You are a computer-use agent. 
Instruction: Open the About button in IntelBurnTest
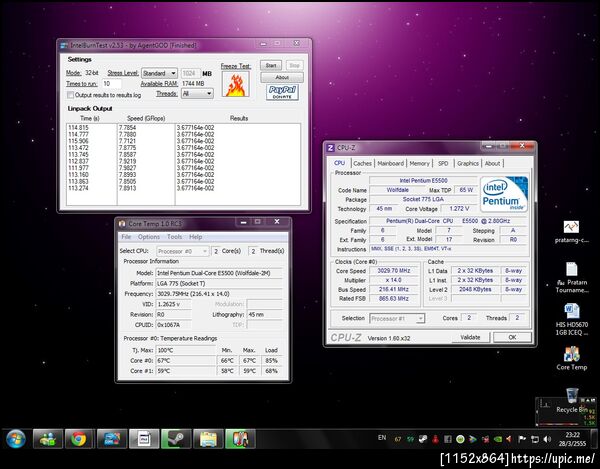point(281,77)
